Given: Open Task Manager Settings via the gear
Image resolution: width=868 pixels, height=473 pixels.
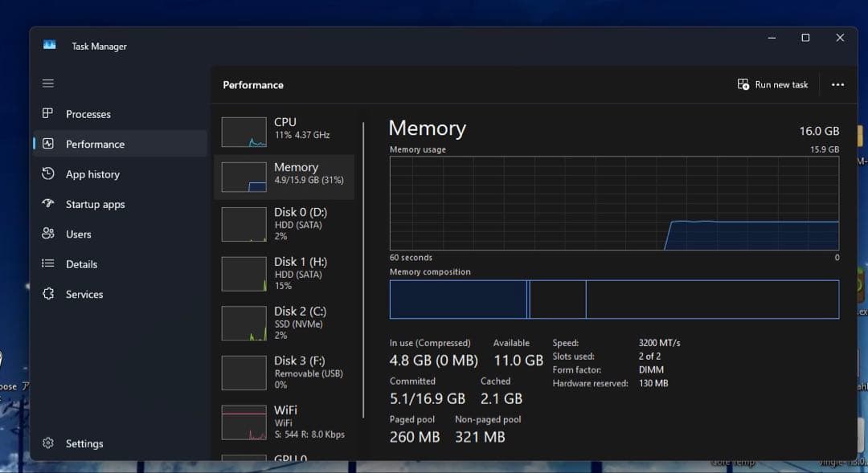Looking at the screenshot, I should (48, 442).
